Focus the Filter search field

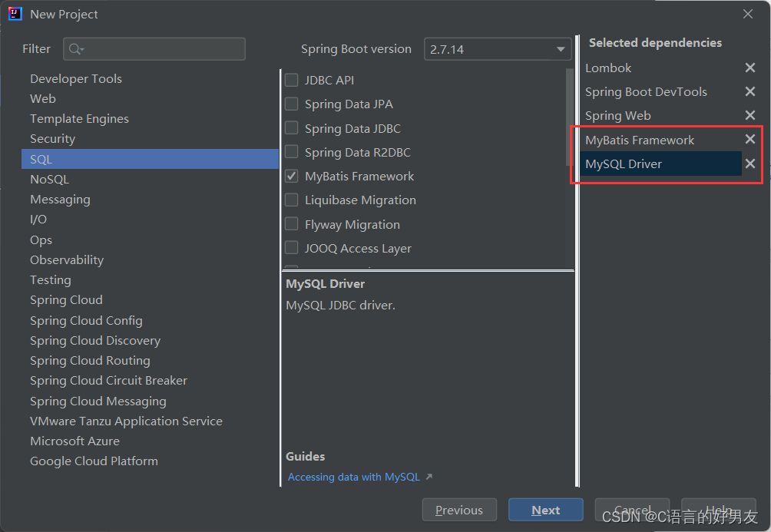coord(154,49)
